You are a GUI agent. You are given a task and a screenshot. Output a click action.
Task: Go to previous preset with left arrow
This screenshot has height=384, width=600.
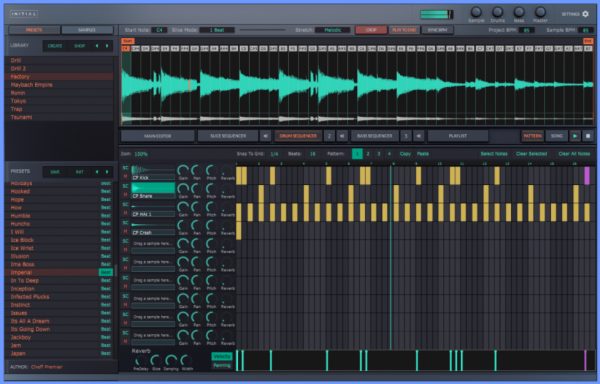click(x=97, y=172)
